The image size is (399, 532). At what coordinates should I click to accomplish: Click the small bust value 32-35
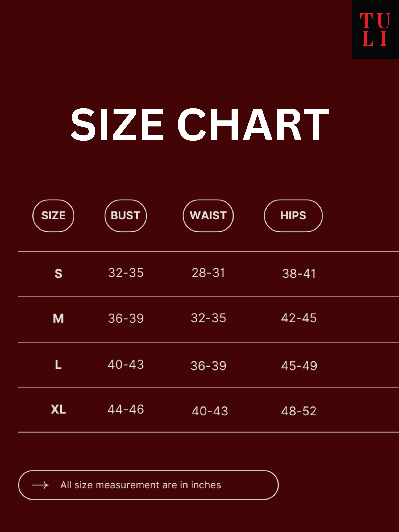126,273
